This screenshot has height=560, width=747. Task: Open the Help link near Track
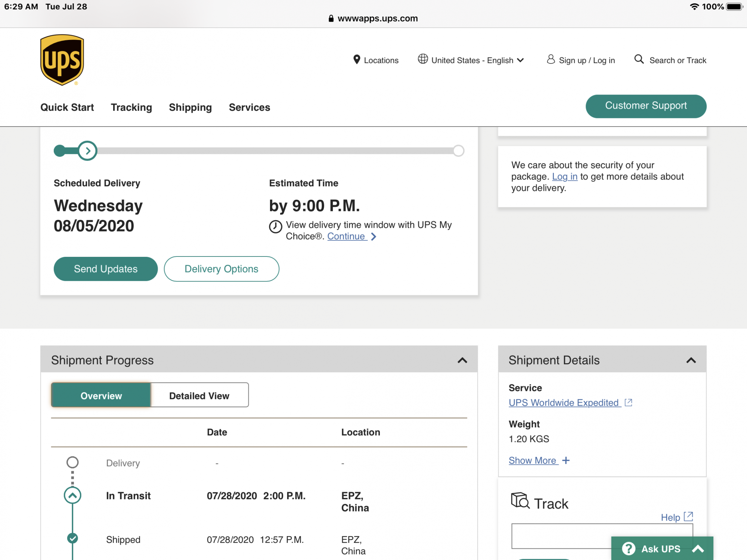coord(670,517)
